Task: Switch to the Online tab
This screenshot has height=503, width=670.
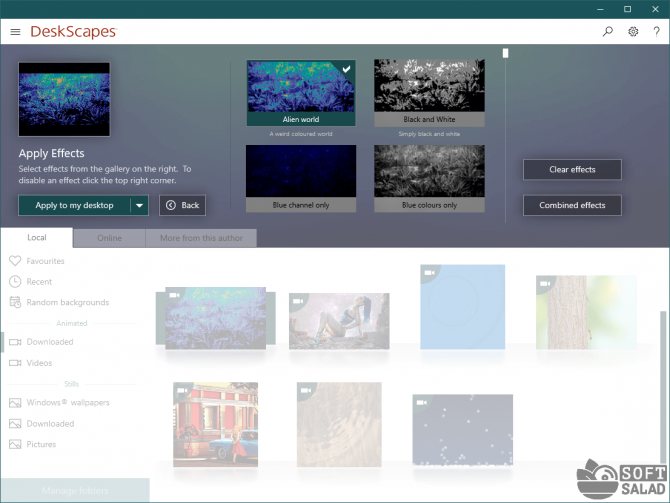Action: [x=109, y=238]
